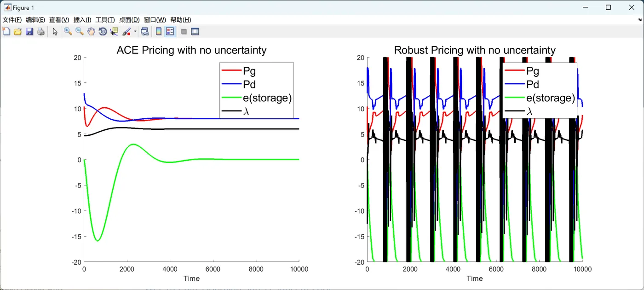644x290 pixels.
Task: Expand the Brush tool color dropdown arrow
Action: coord(135,32)
